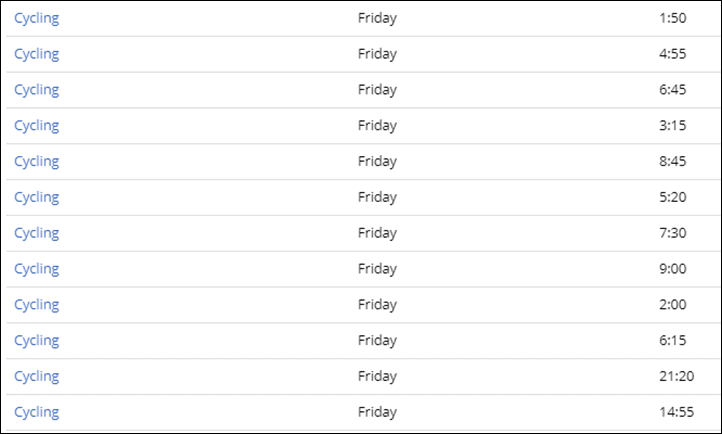Image resolution: width=722 pixels, height=434 pixels.
Task: Open the Cycling link in the 3:15 row
Action: tap(36, 126)
